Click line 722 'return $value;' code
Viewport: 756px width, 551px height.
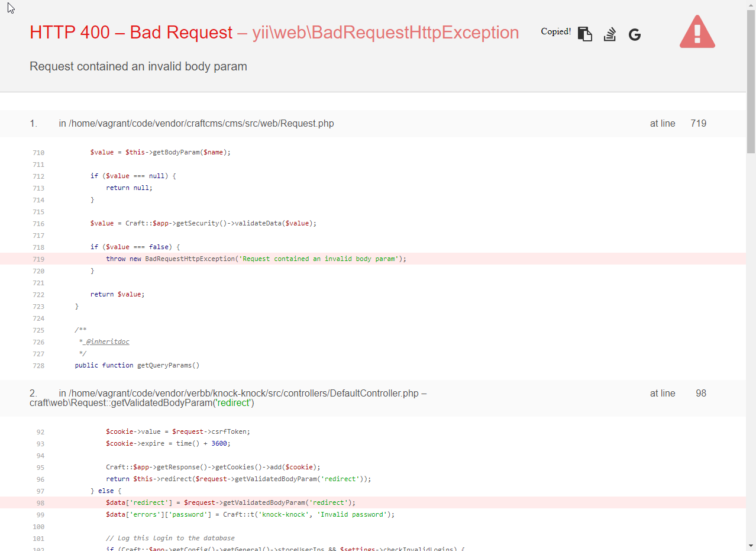click(117, 294)
